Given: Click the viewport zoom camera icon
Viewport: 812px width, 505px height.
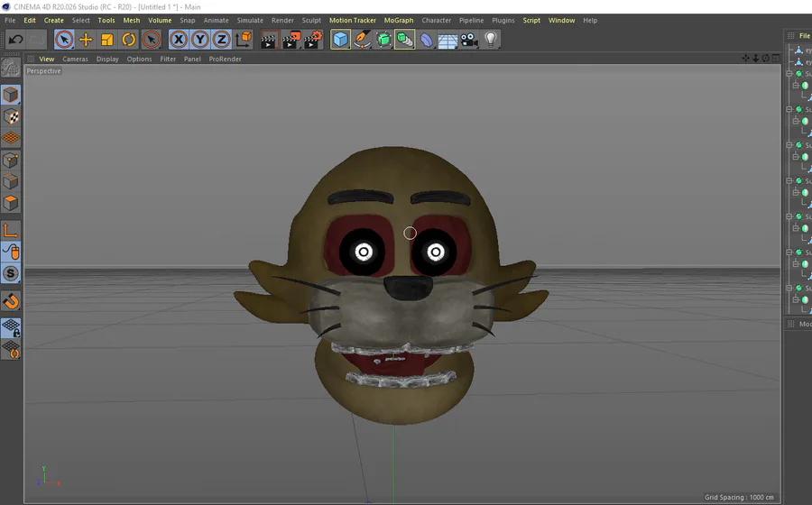Looking at the screenshot, I should pyautogui.click(x=755, y=59).
